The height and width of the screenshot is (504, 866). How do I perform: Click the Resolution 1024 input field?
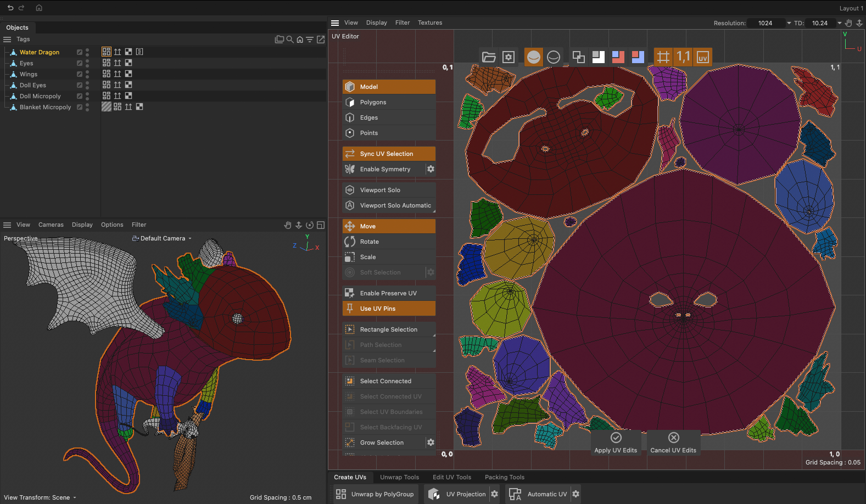pyautogui.click(x=766, y=23)
